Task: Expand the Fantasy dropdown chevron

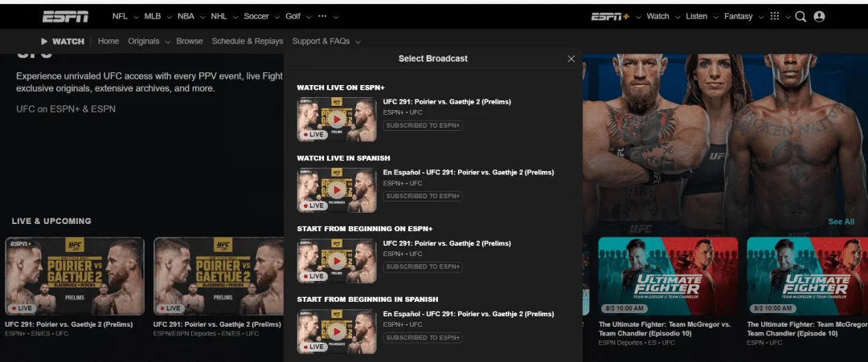Action: (760, 17)
